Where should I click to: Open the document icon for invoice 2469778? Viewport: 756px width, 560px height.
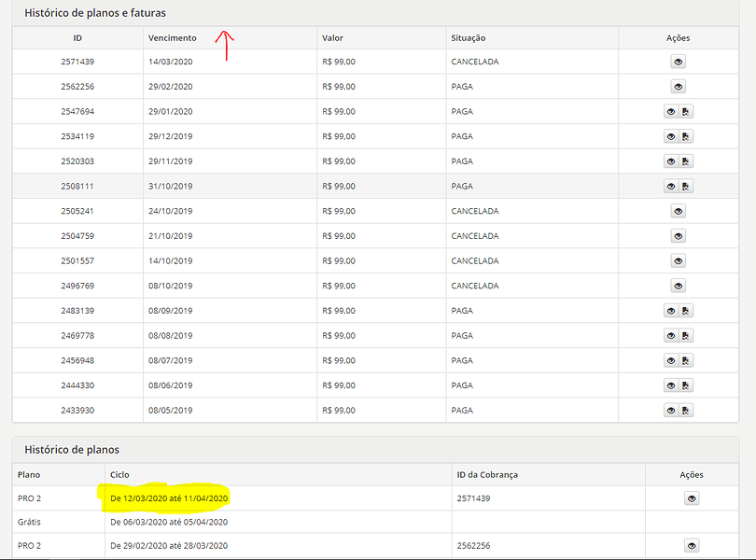click(x=686, y=336)
